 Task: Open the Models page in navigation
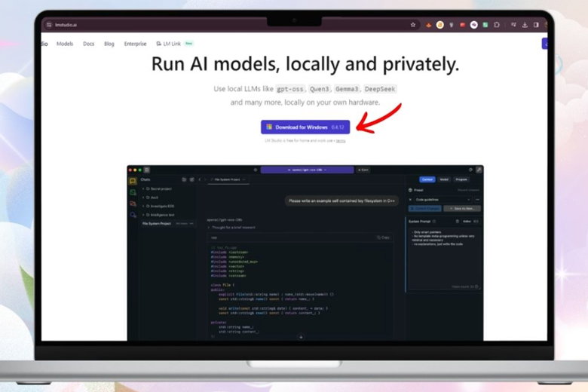65,44
